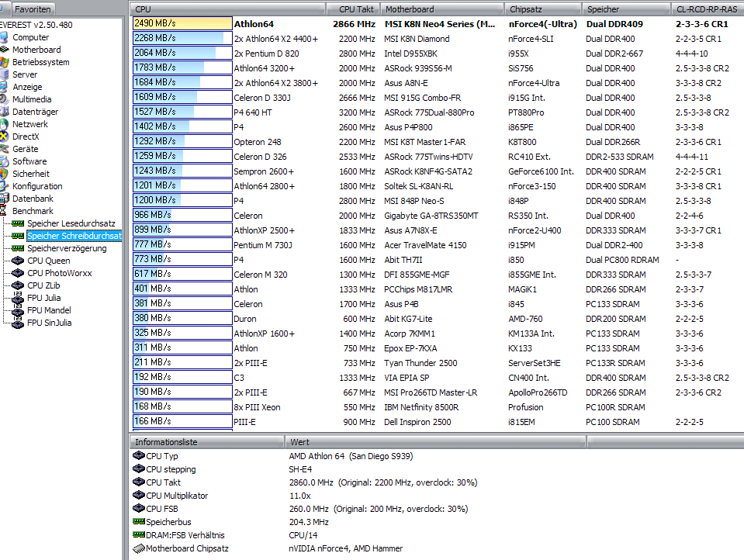The image size is (744, 560).
Task: Select the 8x PIII Xeon row
Action: tap(437, 407)
